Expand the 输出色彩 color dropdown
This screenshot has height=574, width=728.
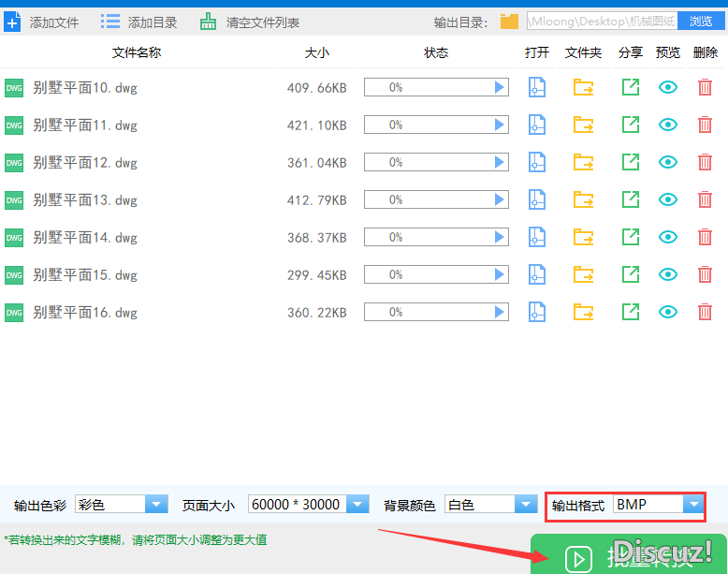[x=156, y=505]
